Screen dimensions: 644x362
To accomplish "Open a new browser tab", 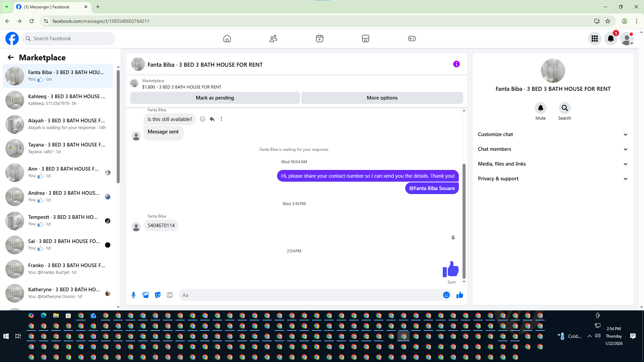I will click(x=98, y=7).
